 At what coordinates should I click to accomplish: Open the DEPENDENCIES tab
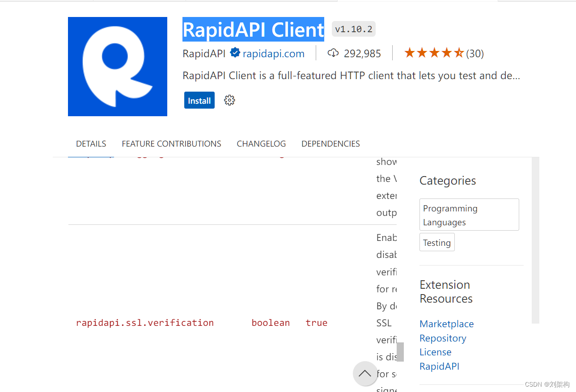click(x=330, y=143)
